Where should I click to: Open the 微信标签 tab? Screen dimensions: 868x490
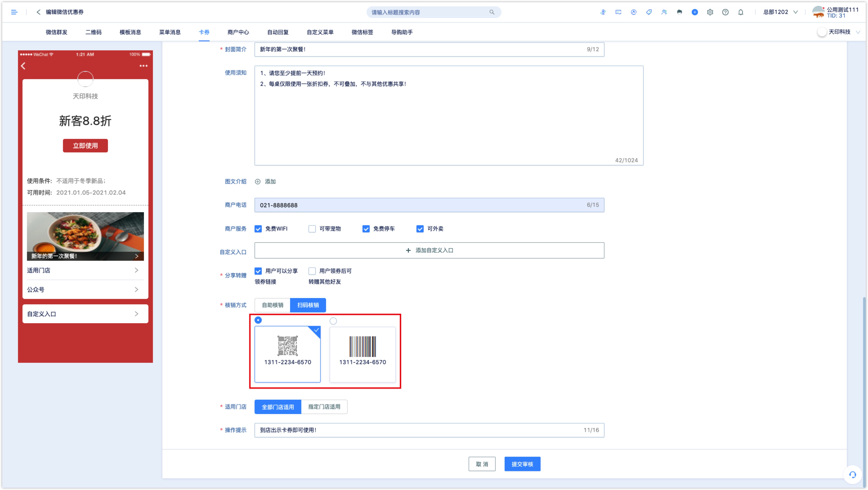click(362, 32)
